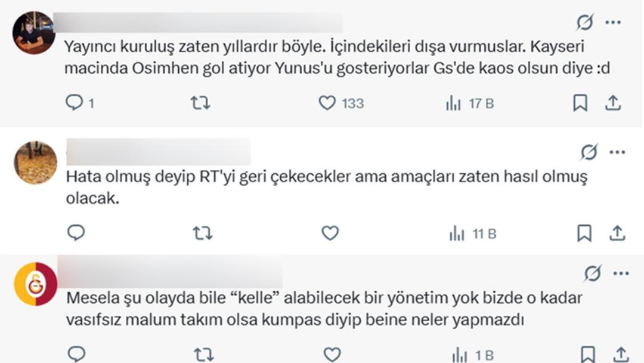Image resolution: width=644 pixels, height=363 pixels.
Task: Reply to the Hata olmuş tweet
Action: click(76, 233)
